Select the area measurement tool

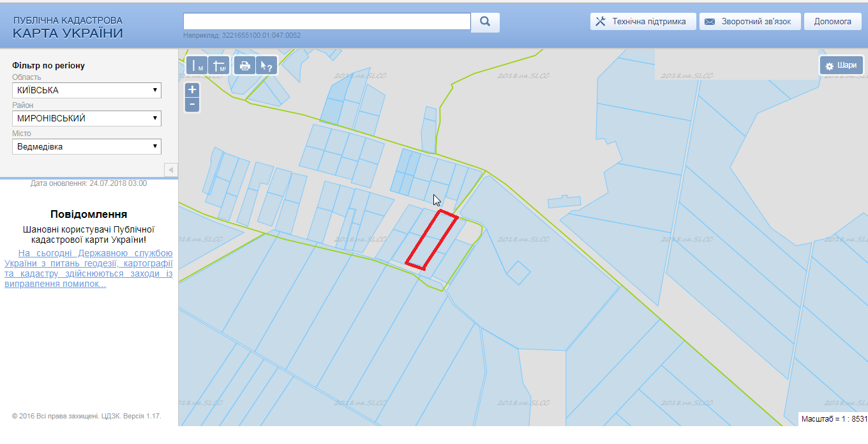219,66
